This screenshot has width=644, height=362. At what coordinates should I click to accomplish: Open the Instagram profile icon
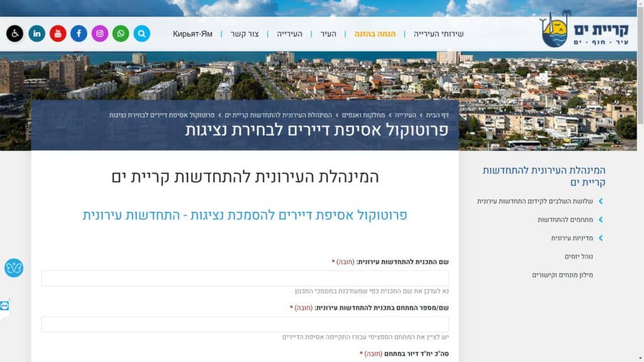100,33
